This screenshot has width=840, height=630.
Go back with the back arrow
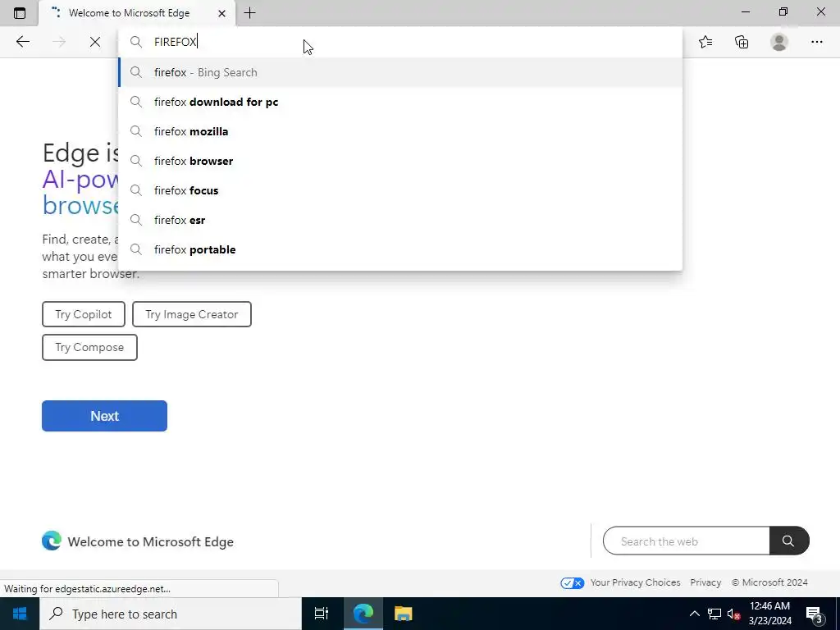[x=22, y=42]
